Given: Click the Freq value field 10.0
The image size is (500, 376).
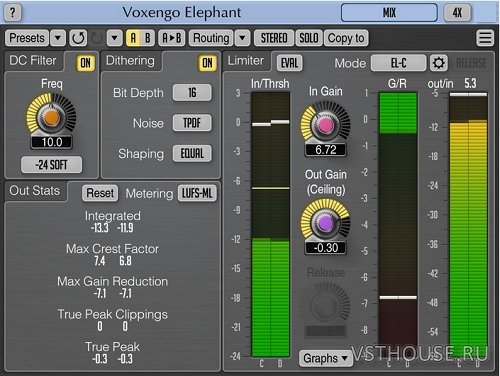Looking at the screenshot, I should point(52,142).
